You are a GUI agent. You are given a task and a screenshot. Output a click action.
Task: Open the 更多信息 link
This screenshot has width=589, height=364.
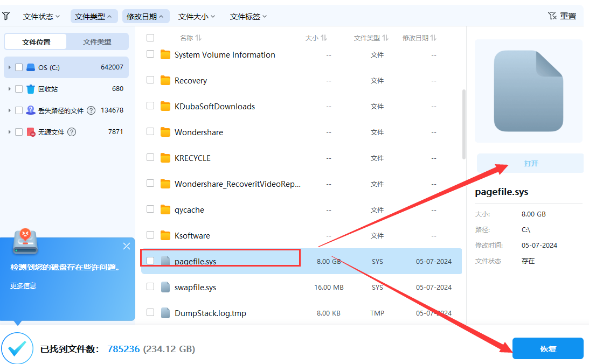[x=23, y=285]
